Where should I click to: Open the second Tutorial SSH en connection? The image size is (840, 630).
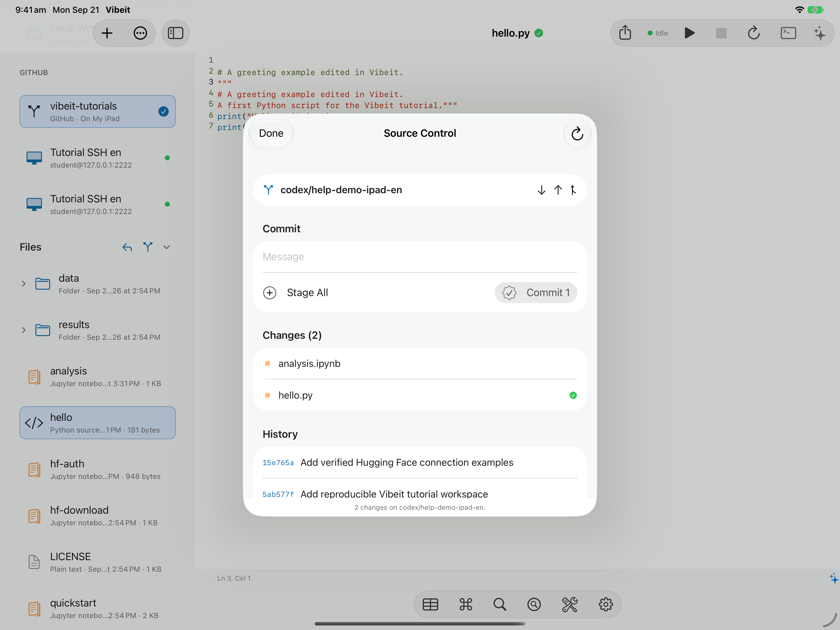[x=98, y=204]
